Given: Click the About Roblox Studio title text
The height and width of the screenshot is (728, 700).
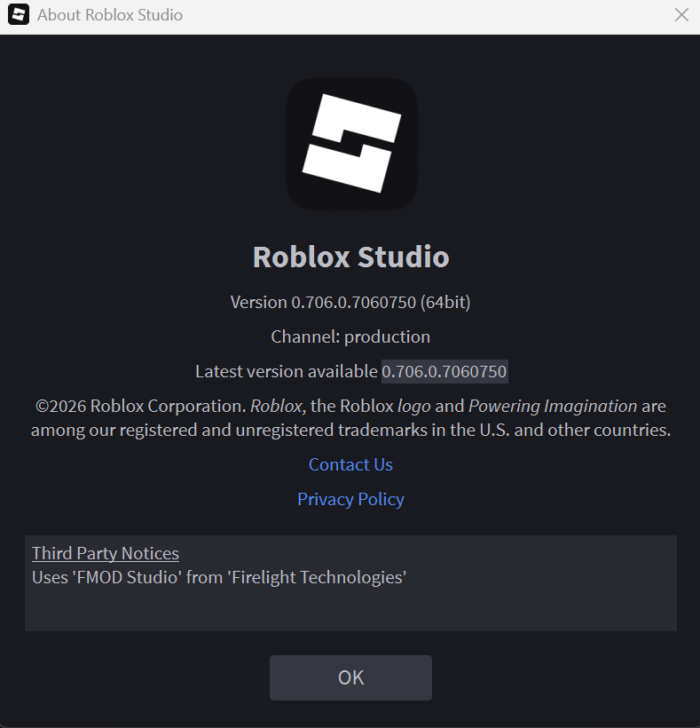Looking at the screenshot, I should click(x=110, y=15).
